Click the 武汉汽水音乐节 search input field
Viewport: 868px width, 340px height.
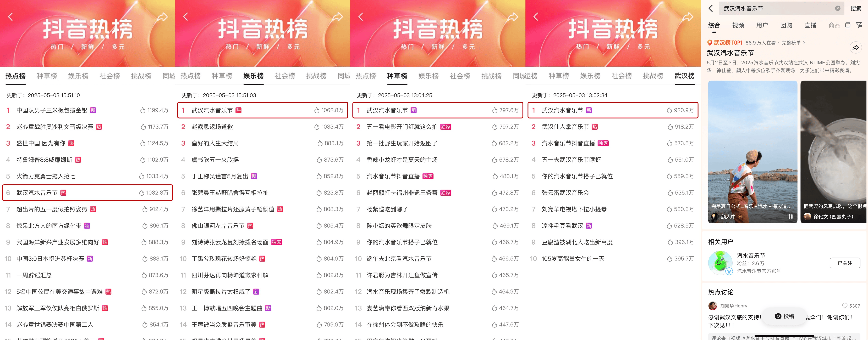coord(775,8)
